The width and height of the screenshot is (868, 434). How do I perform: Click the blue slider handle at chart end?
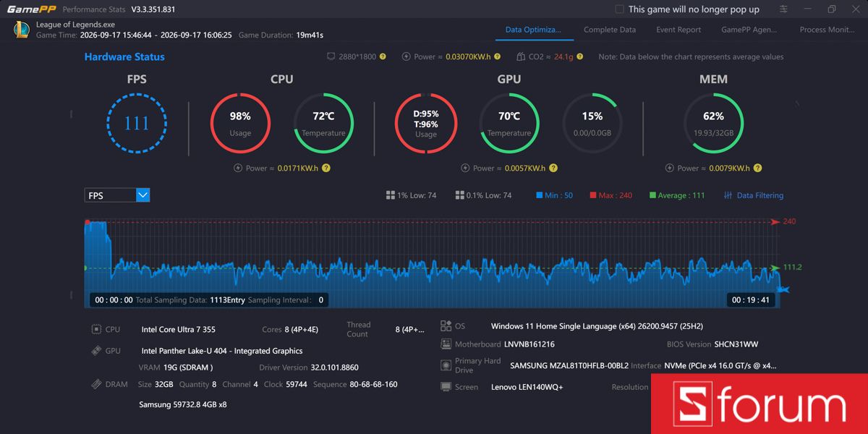click(x=783, y=290)
